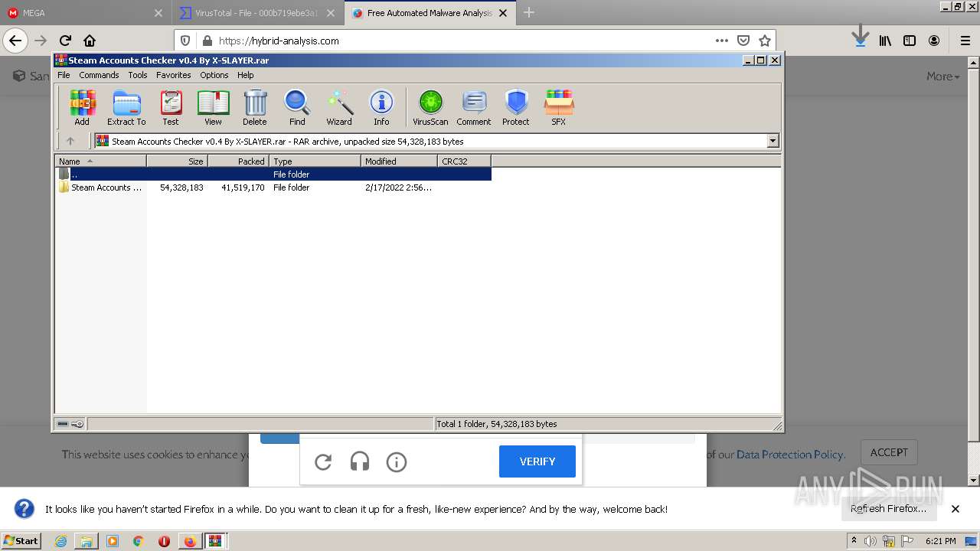
Task: Open the File menu in WinRAR
Action: click(64, 75)
